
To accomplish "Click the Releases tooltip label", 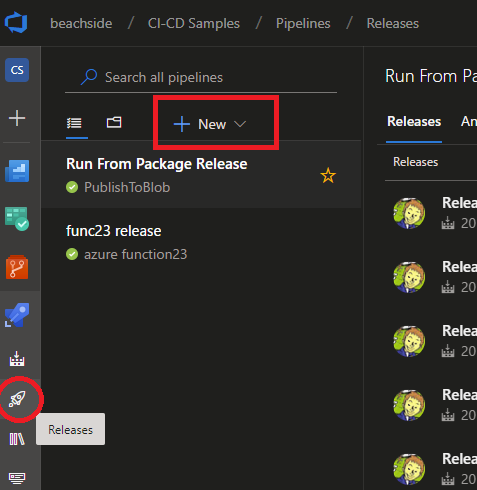I will 71,429.
